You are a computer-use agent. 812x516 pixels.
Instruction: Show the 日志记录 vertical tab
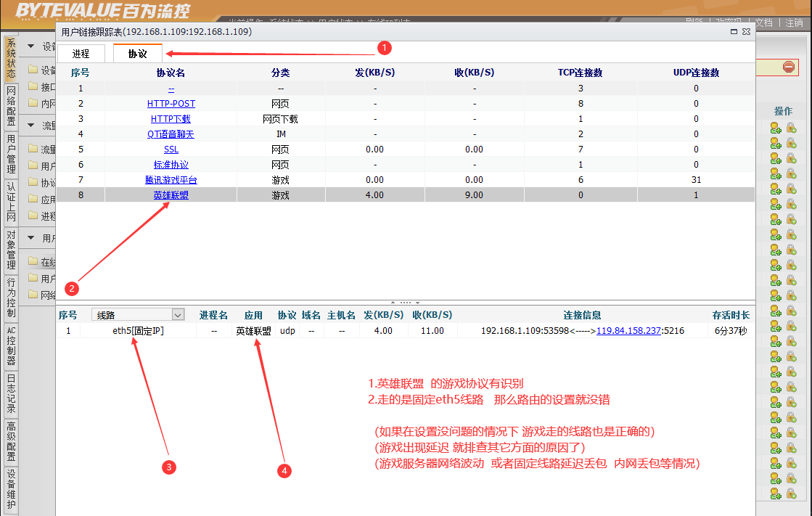pyautogui.click(x=11, y=394)
